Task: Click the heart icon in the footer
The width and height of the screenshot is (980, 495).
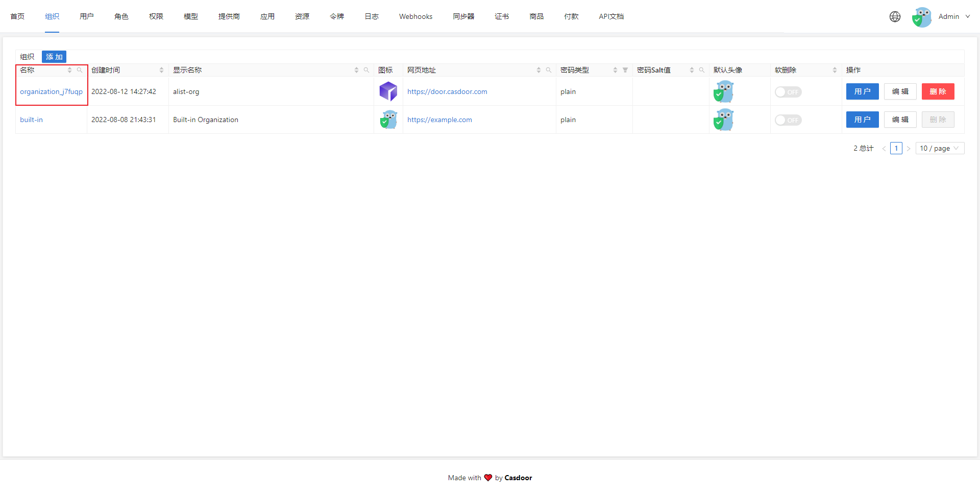Action: pyautogui.click(x=488, y=478)
